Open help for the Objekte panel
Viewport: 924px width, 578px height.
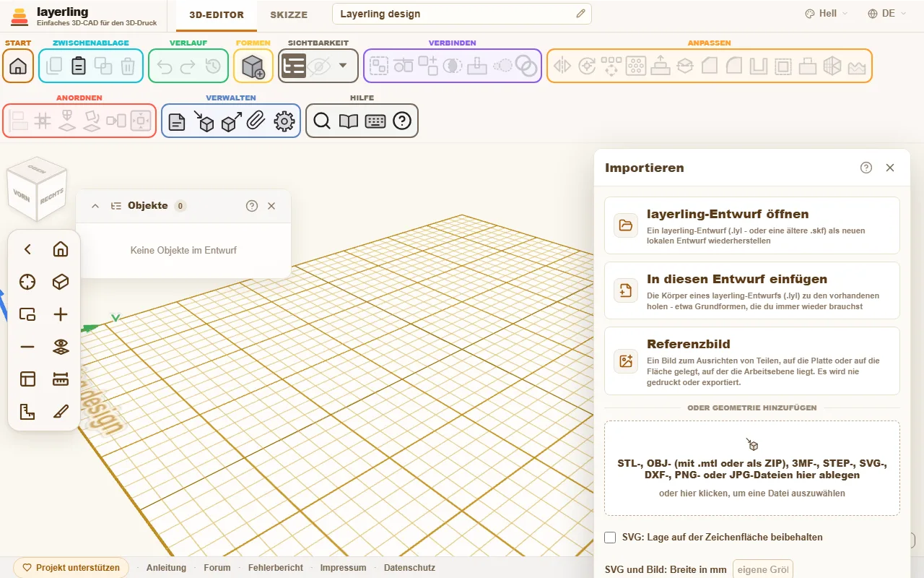pyautogui.click(x=252, y=206)
